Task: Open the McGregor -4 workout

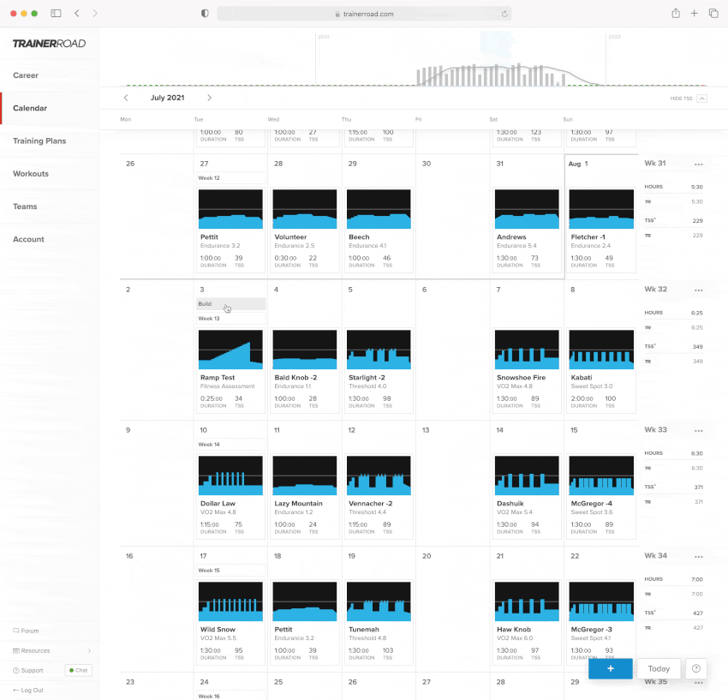Action: pyautogui.click(x=601, y=496)
